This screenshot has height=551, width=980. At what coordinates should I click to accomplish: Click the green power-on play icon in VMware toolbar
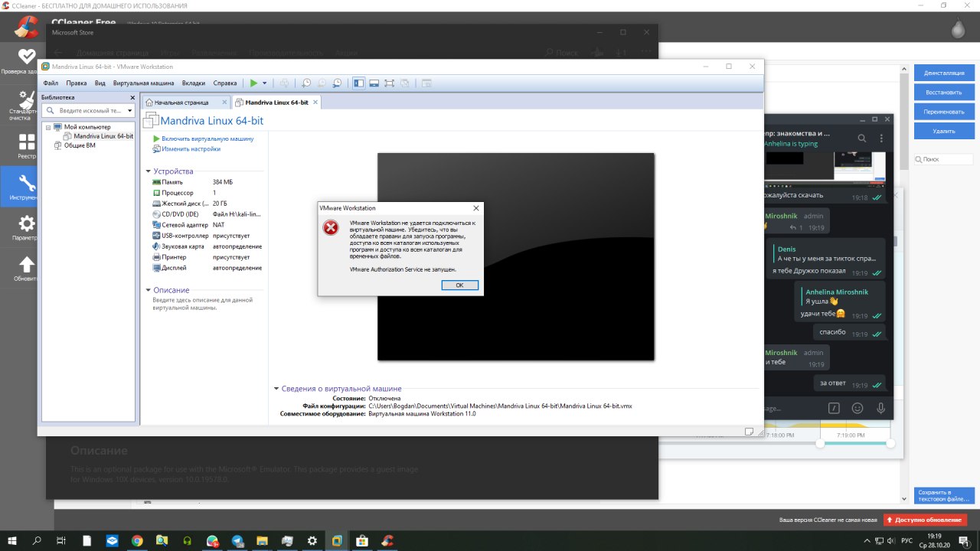253,83
